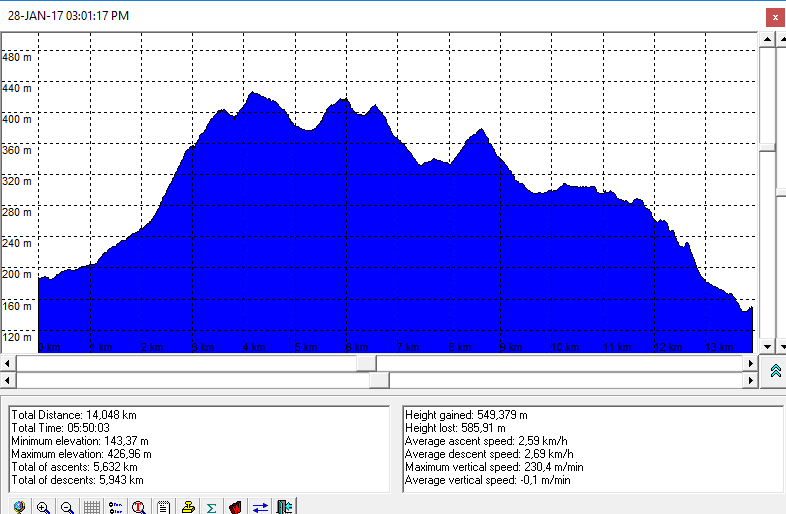Collapse panel with double chevron up button
This screenshot has height=514, width=786.
(774, 371)
